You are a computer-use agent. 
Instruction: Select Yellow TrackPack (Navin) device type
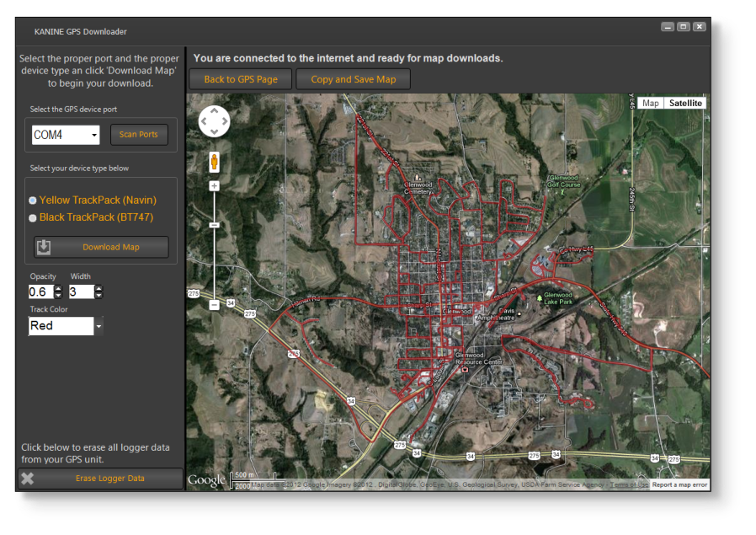[32, 201]
